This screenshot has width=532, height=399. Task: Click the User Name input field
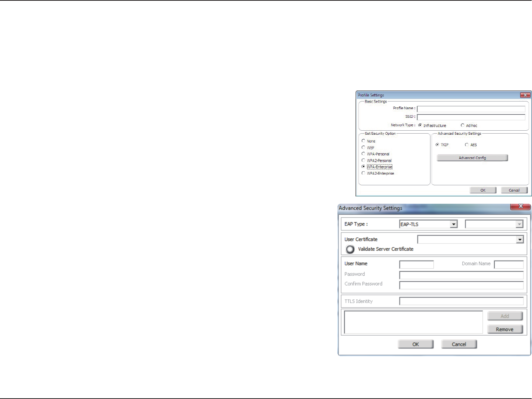[416, 264]
